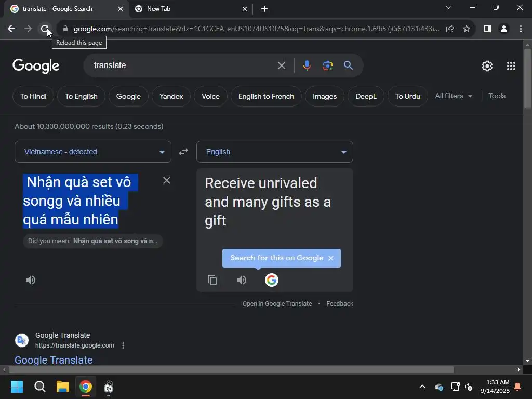The height and width of the screenshot is (399, 532).
Task: Switch to the New Tab tab
Action: point(191,9)
